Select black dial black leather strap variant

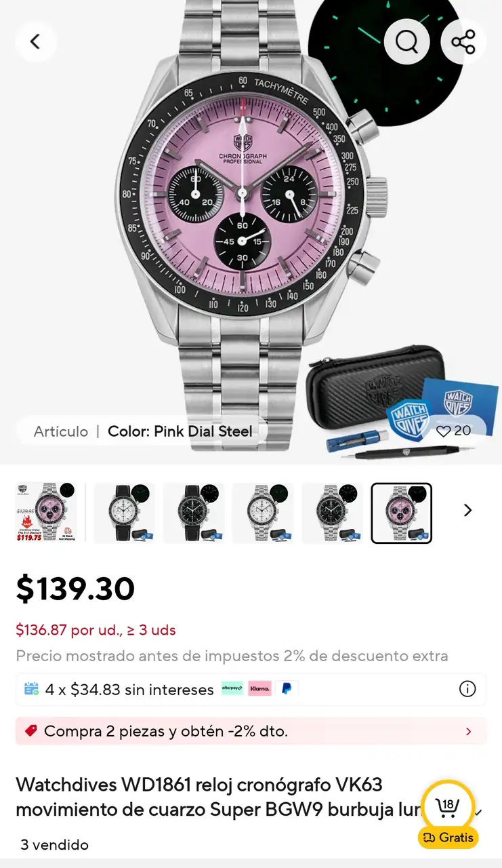click(193, 513)
